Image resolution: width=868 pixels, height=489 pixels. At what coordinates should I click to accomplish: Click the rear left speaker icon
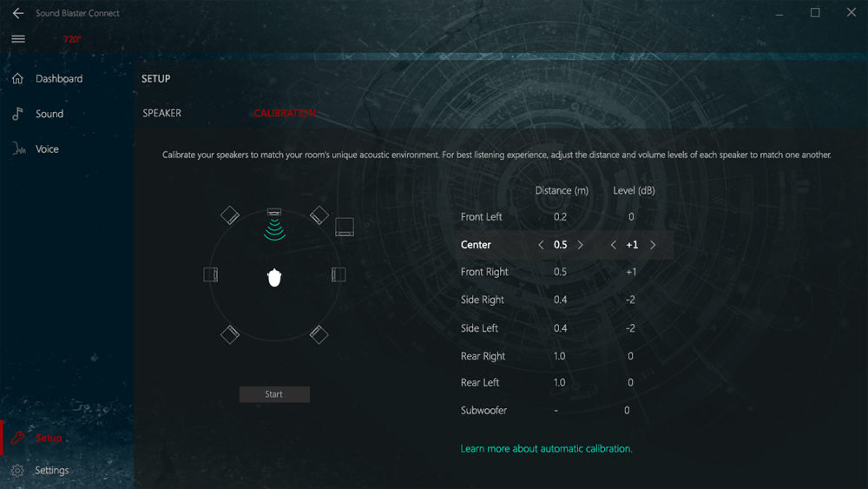point(229,334)
